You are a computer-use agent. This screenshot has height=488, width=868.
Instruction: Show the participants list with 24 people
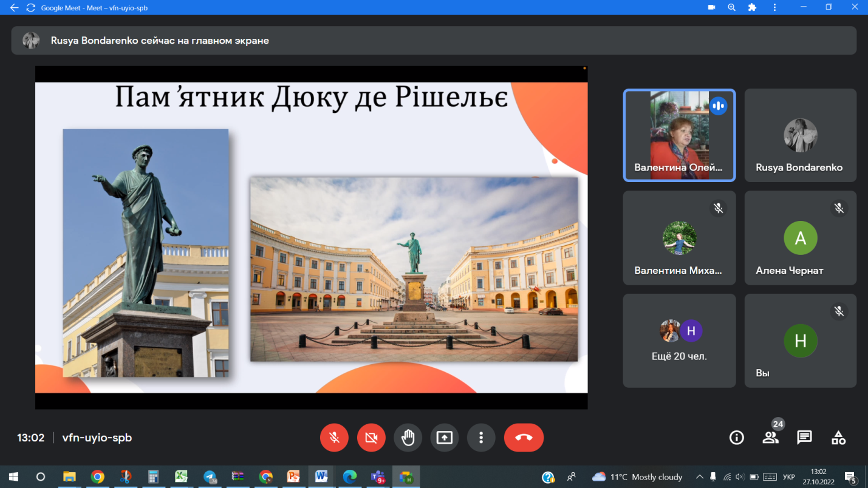tap(770, 438)
